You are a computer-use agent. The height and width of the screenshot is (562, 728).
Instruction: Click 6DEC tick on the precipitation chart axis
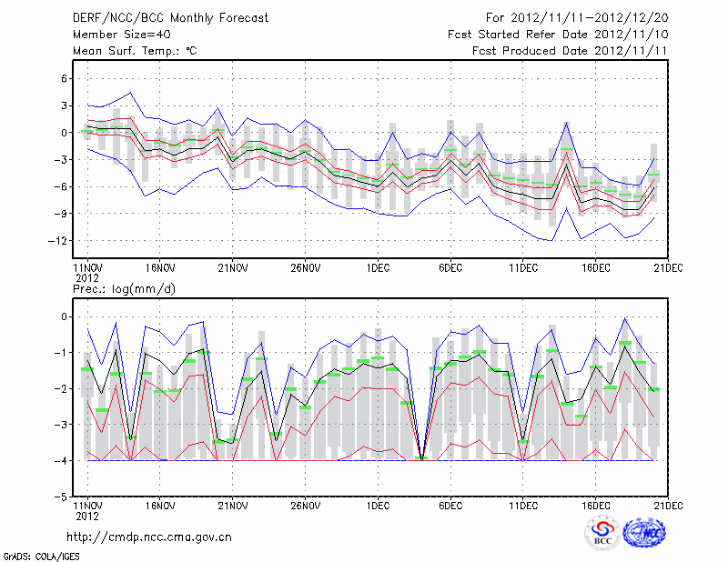(x=450, y=505)
